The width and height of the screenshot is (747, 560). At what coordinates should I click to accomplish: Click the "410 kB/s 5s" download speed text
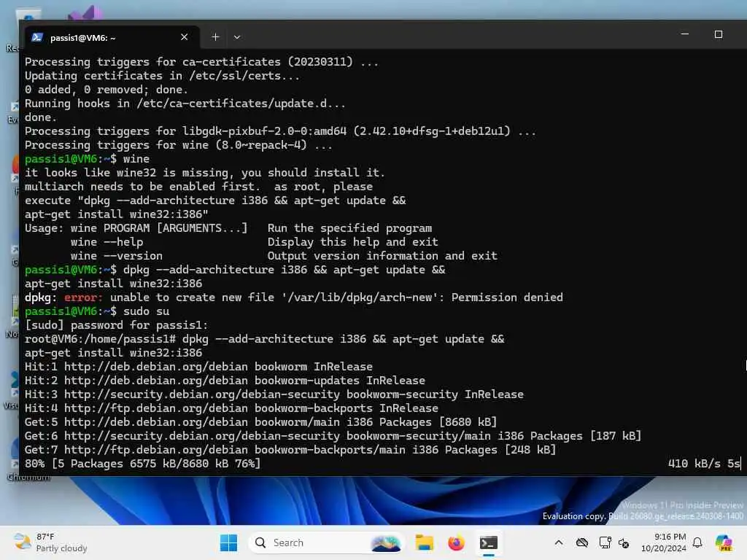tap(704, 463)
